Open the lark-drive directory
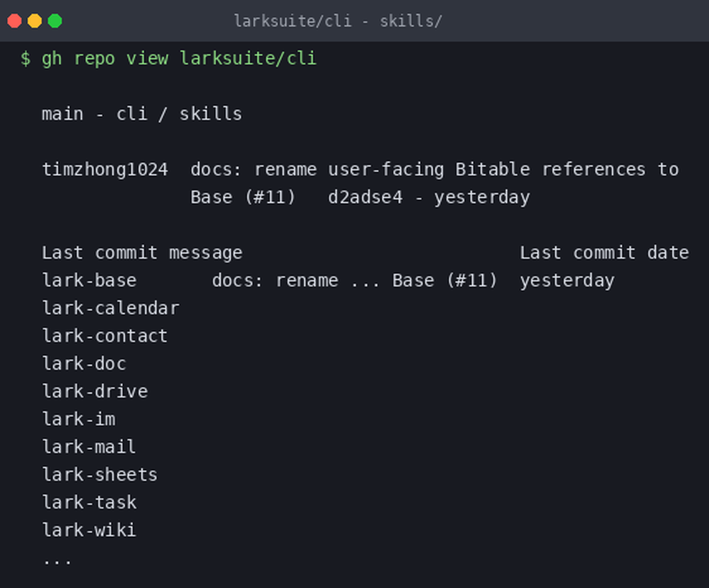The image size is (709, 588). pyautogui.click(x=95, y=391)
